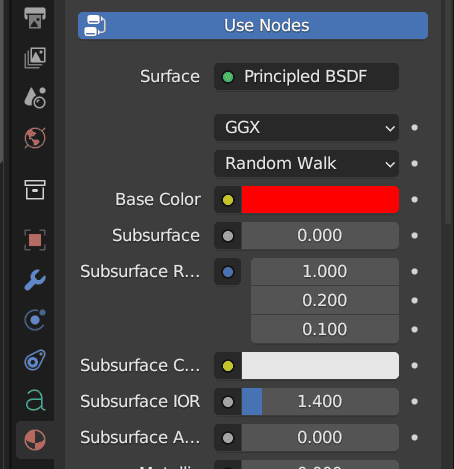Image resolution: width=454 pixels, height=469 pixels.
Task: Click the animate dot beside Subsurface value
Action: [414, 236]
